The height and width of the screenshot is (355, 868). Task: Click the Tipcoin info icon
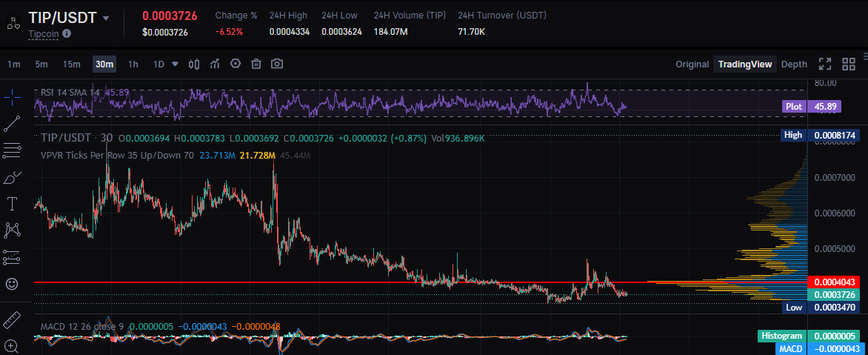pos(67,33)
